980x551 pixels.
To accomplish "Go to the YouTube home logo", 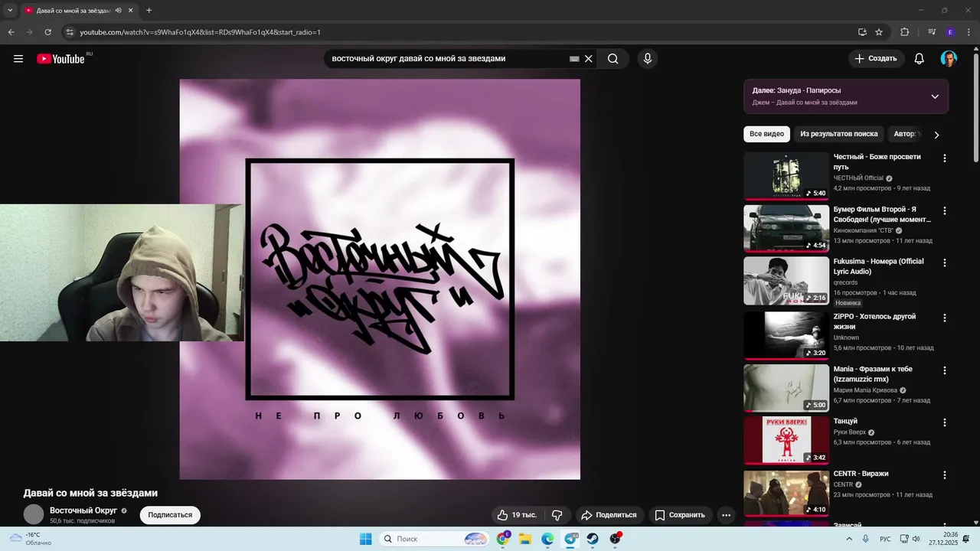I will 60,59.
